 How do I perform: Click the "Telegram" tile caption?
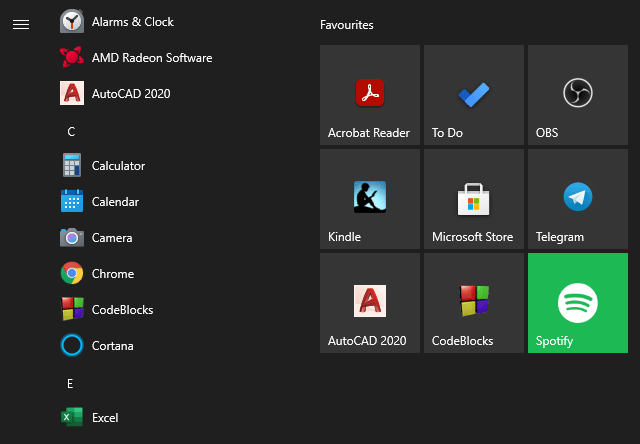tap(560, 237)
